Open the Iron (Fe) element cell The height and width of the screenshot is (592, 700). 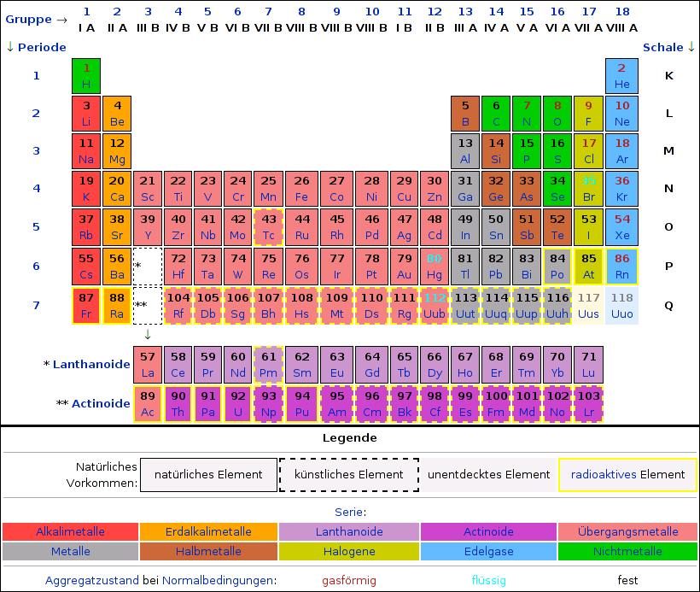click(x=301, y=189)
